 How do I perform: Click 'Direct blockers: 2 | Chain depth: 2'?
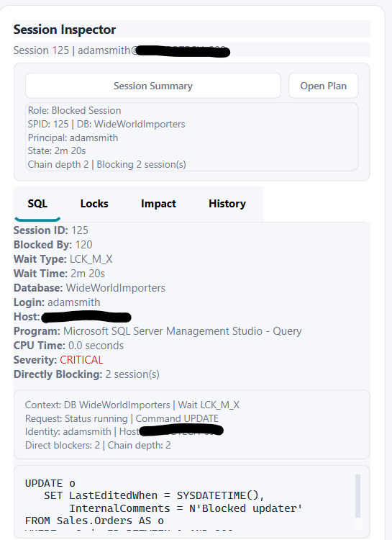[98, 445]
